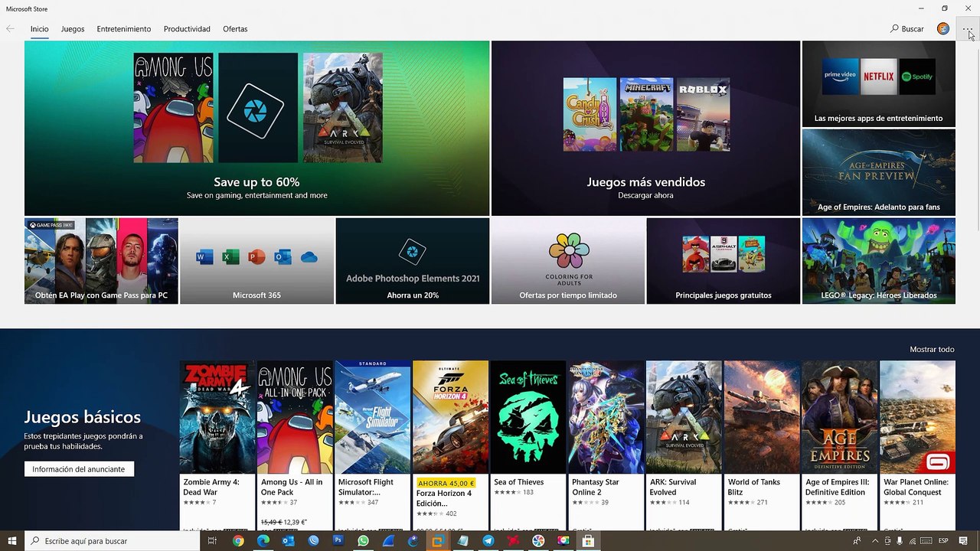
Task: Click the Candy Crush Soda cover image
Action: (x=590, y=114)
